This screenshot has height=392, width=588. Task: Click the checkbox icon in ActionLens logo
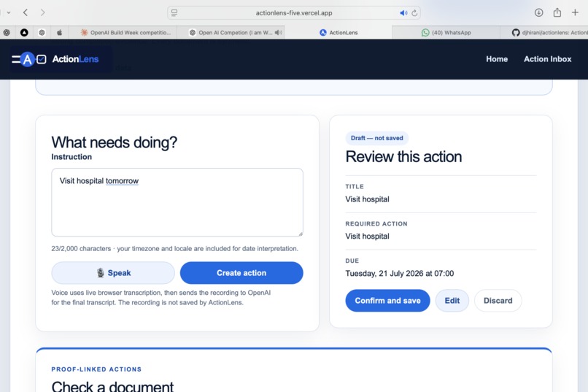click(42, 59)
